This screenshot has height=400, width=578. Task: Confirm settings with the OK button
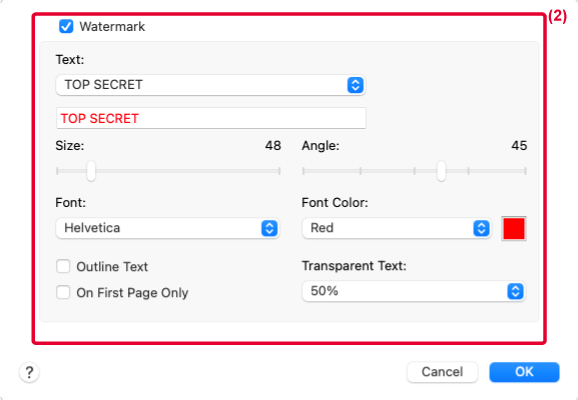point(524,372)
